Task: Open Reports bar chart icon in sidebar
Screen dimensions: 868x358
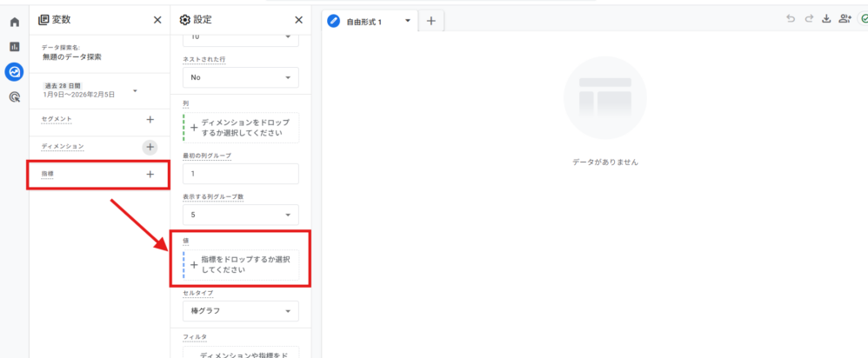Action: tap(14, 46)
